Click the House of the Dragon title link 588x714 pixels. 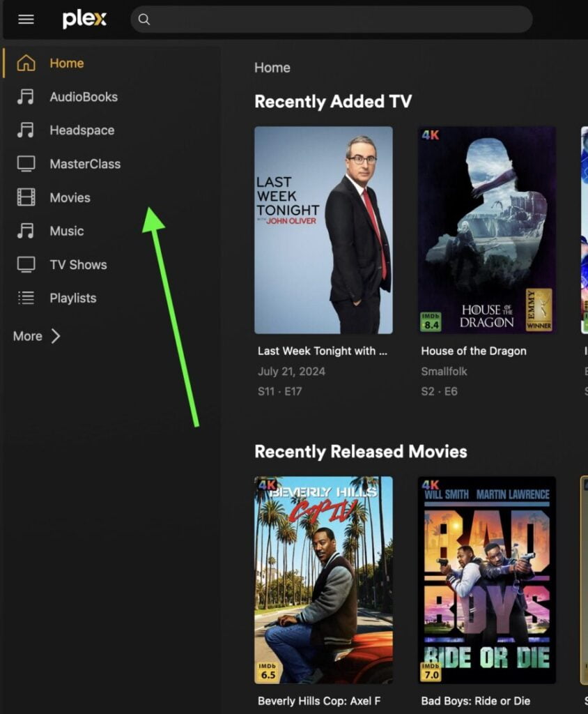coord(474,351)
